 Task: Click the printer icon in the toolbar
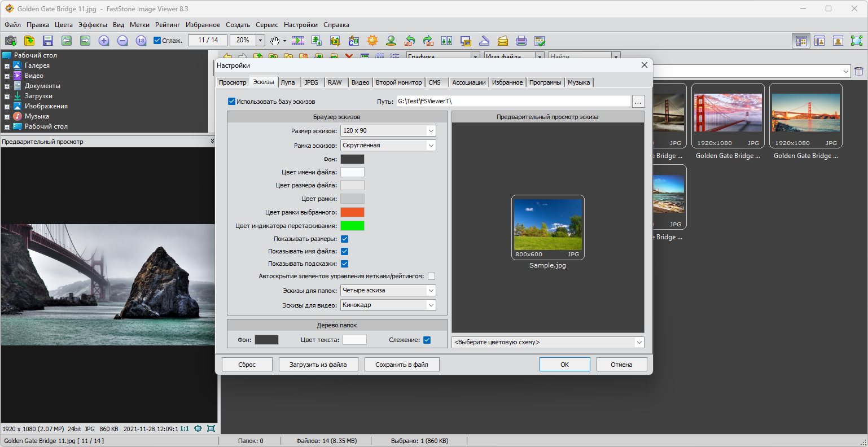tap(521, 41)
